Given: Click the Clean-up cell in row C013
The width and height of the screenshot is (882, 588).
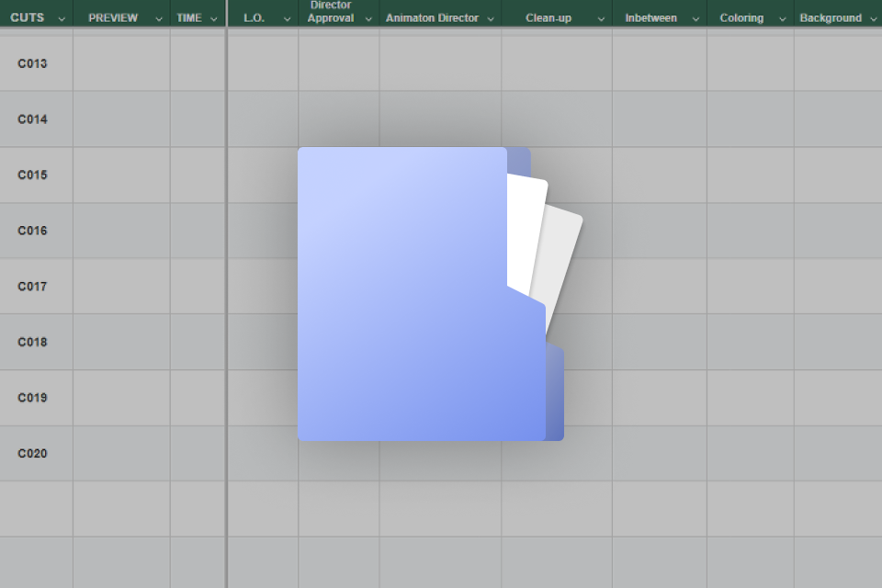Looking at the screenshot, I should click(557, 63).
